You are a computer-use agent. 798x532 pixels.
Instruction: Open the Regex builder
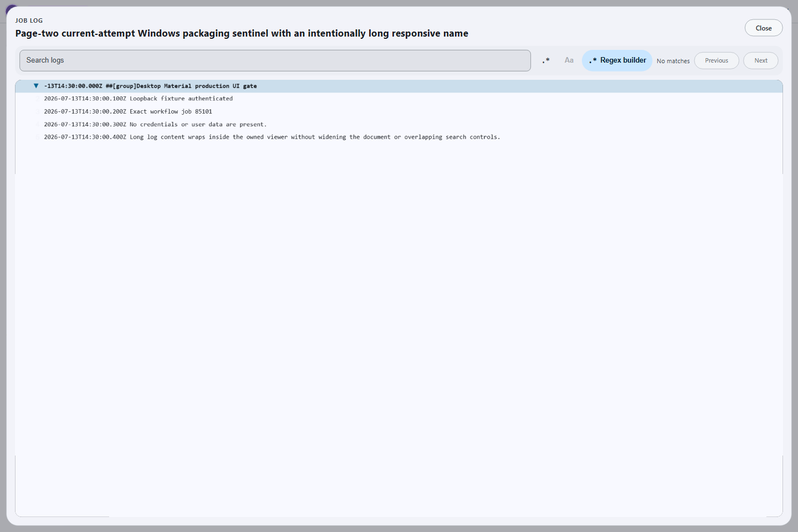617,60
